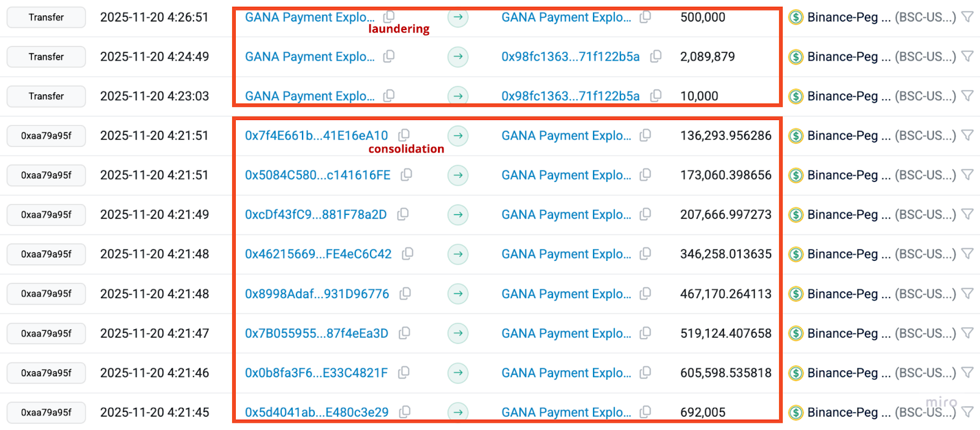Screen dimensions: 980x430
Task: Click the arrow icon in the 500,000 row
Action: (x=458, y=17)
